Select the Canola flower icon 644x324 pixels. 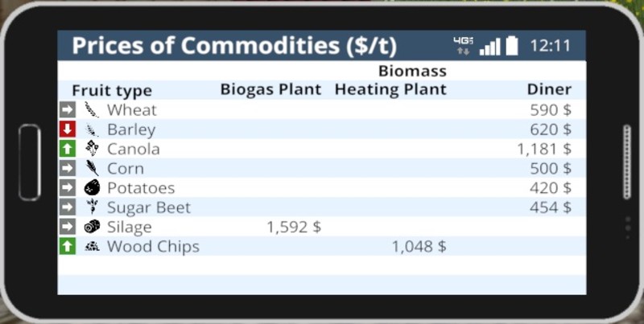92,149
